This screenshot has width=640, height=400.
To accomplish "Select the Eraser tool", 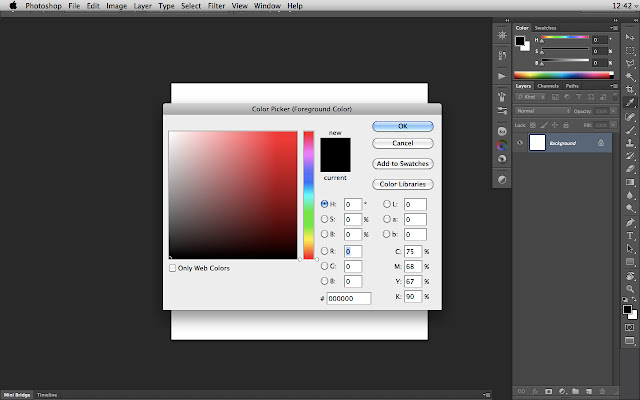I will click(630, 169).
